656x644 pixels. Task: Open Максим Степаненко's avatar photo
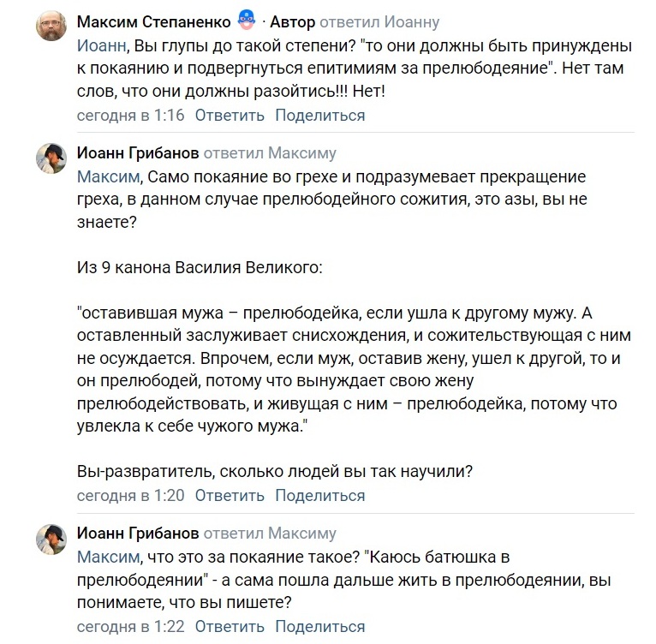click(51, 29)
